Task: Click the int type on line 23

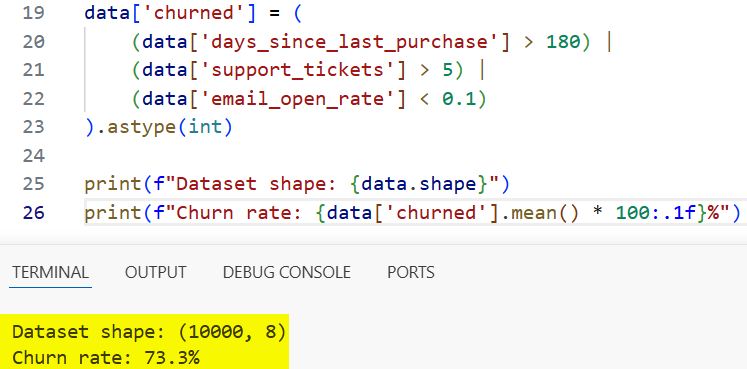Action: tap(205, 128)
